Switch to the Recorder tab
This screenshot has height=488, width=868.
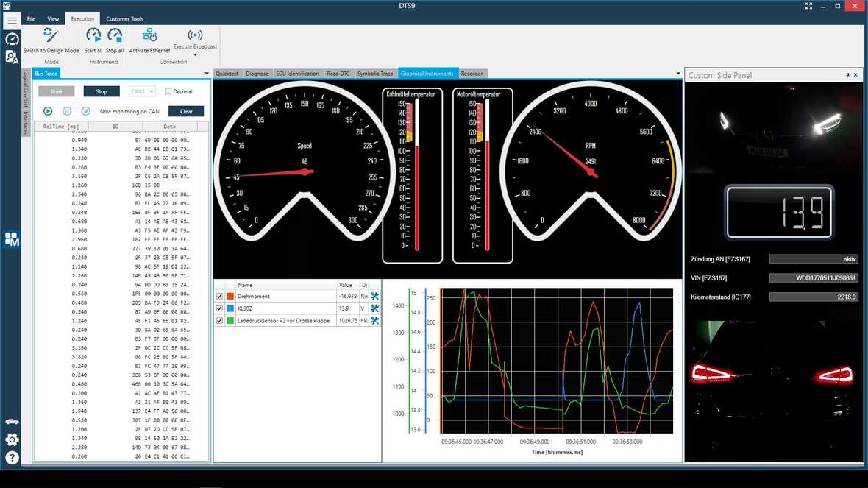[472, 74]
